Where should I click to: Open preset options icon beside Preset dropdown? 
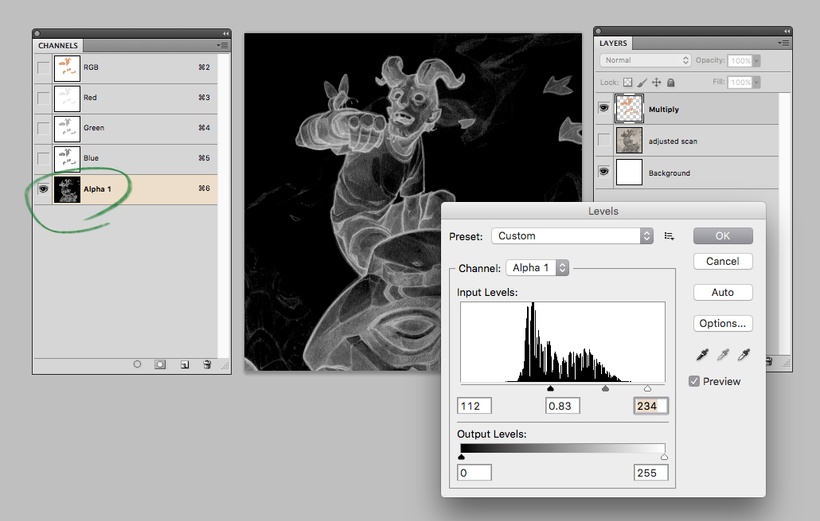click(x=669, y=236)
